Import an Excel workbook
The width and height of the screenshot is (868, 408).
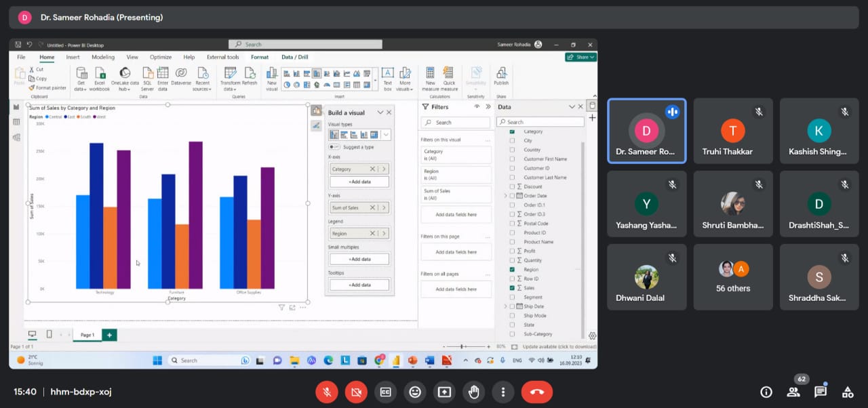100,78
